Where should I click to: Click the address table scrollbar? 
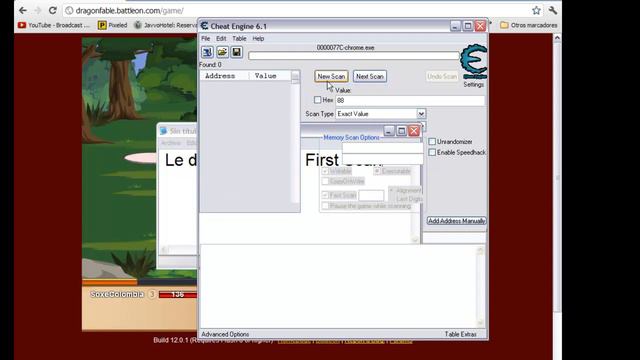(x=480, y=287)
